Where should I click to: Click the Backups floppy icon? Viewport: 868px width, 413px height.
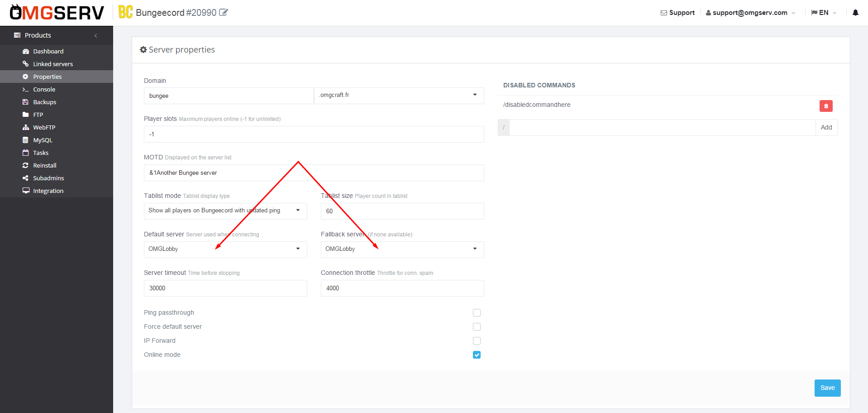pyautogui.click(x=26, y=102)
